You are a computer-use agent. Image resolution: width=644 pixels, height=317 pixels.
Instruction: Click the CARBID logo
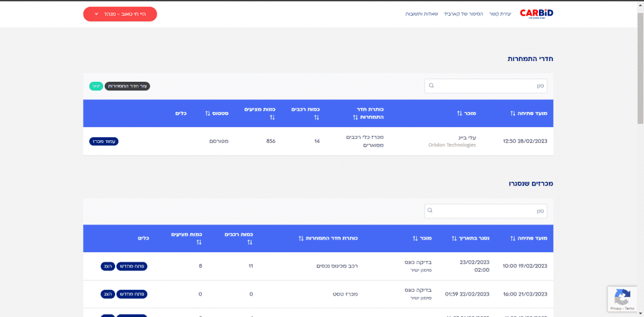536,13
